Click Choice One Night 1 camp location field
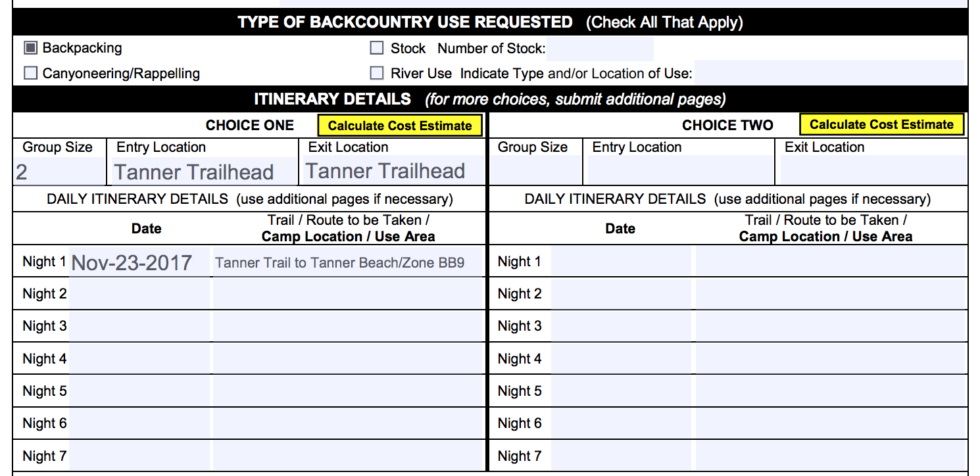Screen dimensions: 980x476 [348, 262]
